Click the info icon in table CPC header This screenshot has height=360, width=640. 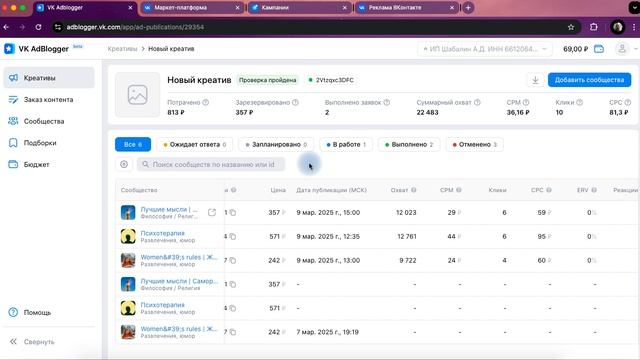click(549, 190)
